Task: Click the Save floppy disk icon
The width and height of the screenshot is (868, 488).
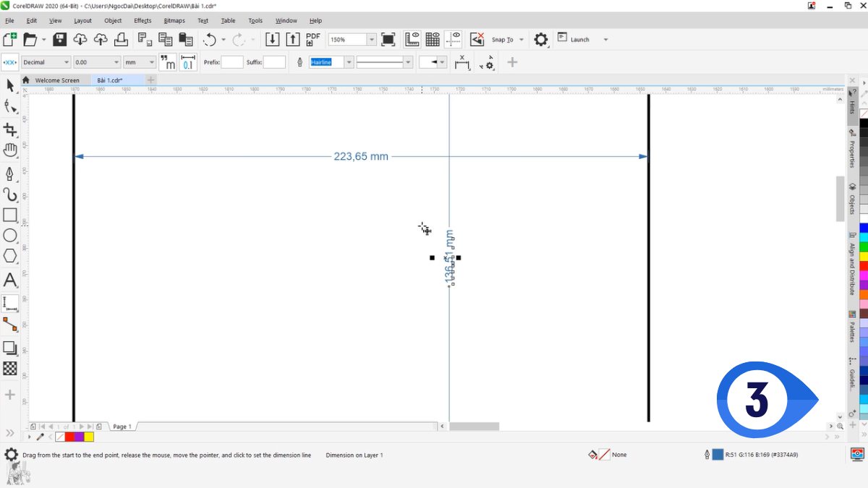Action: (60, 39)
